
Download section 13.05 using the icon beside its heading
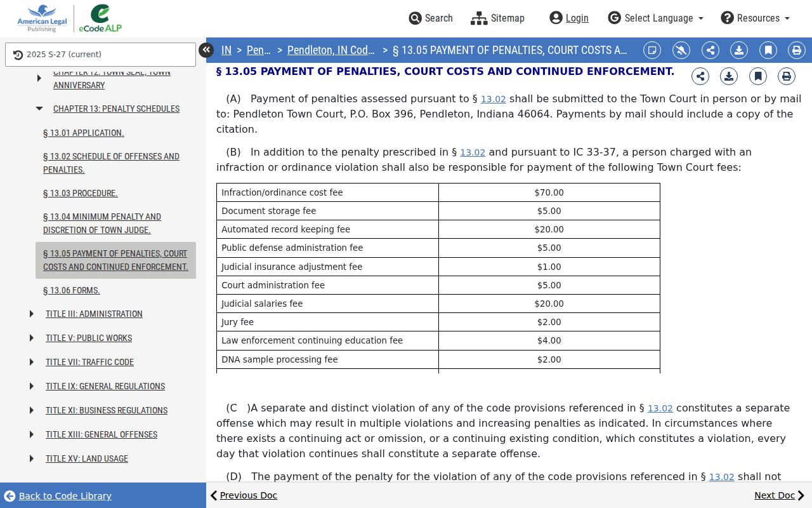point(729,77)
